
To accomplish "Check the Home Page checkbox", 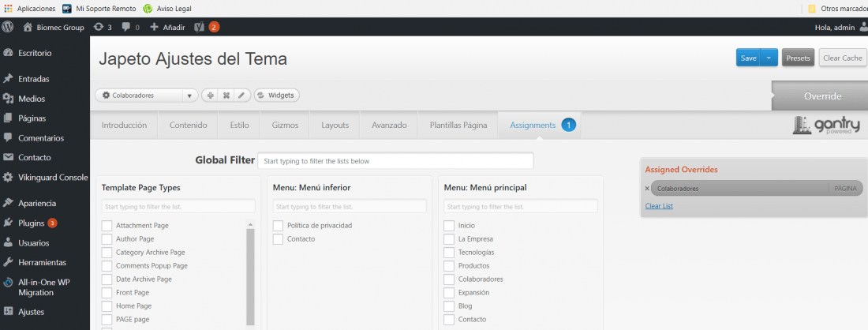I will pyautogui.click(x=107, y=306).
